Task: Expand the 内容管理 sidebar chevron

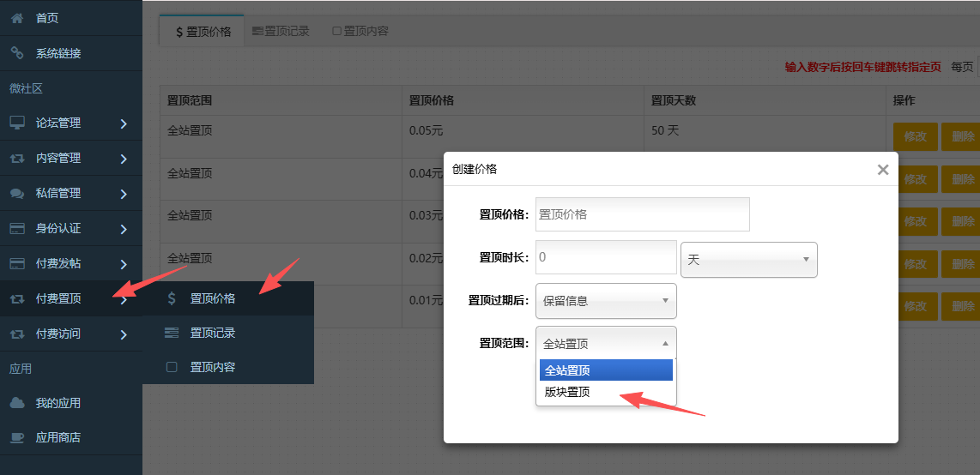Action: [124, 159]
